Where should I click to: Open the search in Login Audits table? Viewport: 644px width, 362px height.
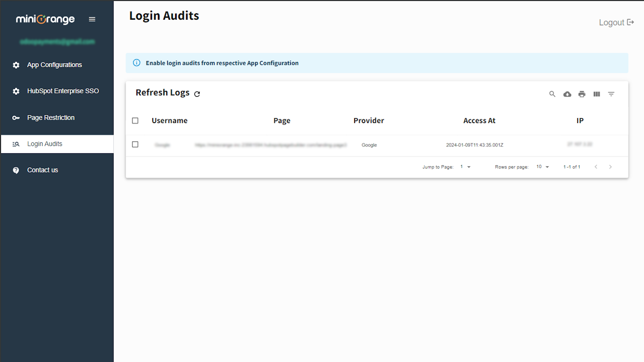pyautogui.click(x=552, y=94)
